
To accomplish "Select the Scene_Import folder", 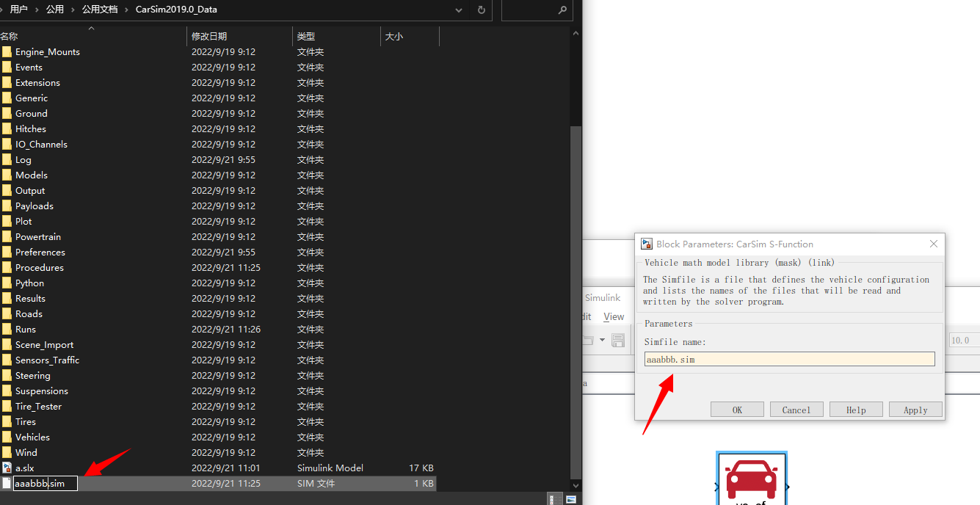I will point(44,345).
